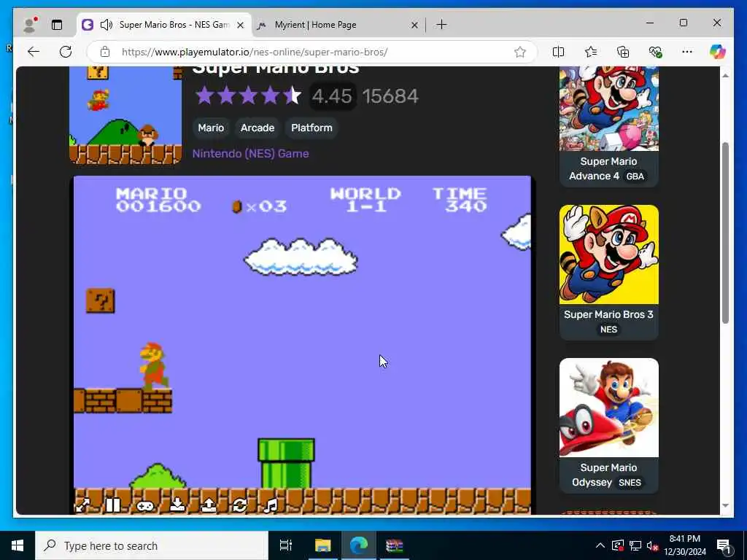This screenshot has height=560, width=747.
Task: Click the page vertical scrollbar thumb
Action: pyautogui.click(x=725, y=233)
